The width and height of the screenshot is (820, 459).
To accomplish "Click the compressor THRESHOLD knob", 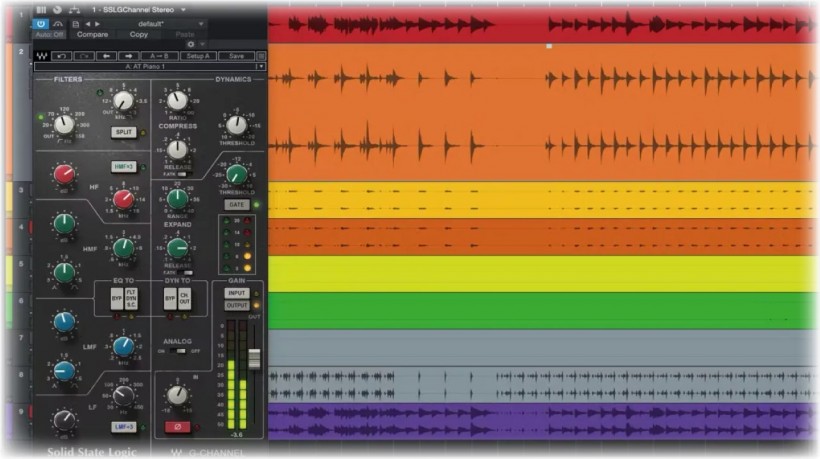I will pos(236,125).
